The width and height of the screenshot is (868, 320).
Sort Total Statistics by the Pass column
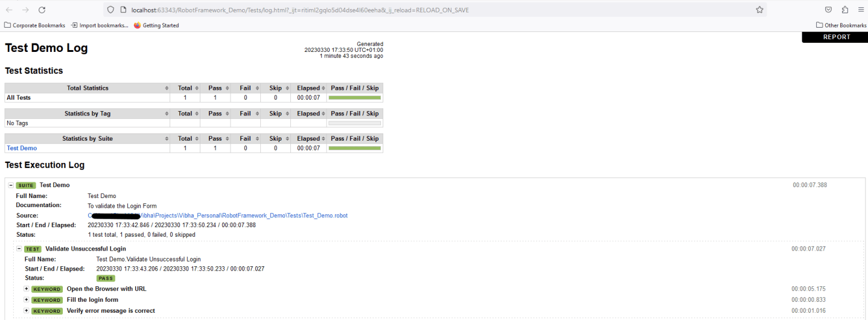pyautogui.click(x=215, y=88)
